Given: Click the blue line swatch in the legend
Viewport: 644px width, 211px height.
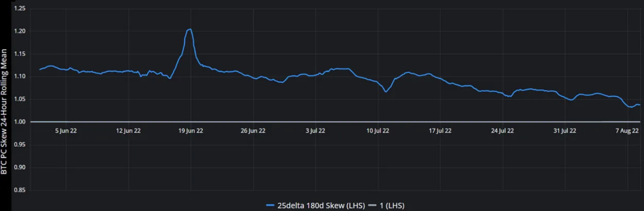Looking at the screenshot, I should (x=271, y=206).
